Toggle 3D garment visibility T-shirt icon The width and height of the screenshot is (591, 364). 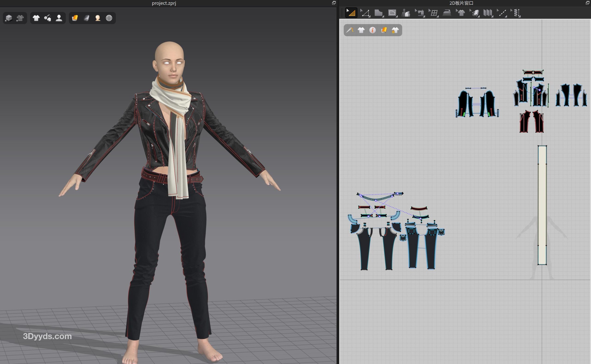pyautogui.click(x=36, y=18)
